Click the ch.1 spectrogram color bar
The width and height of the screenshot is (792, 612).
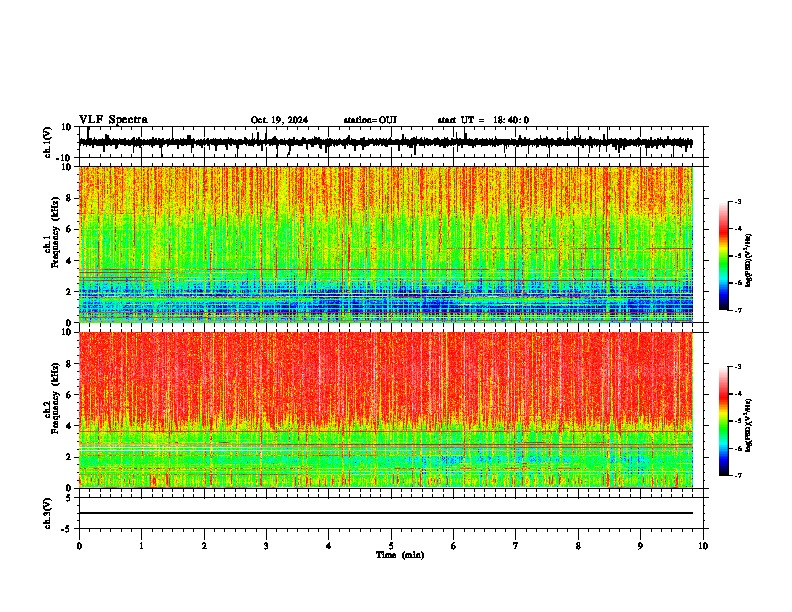coord(724,256)
